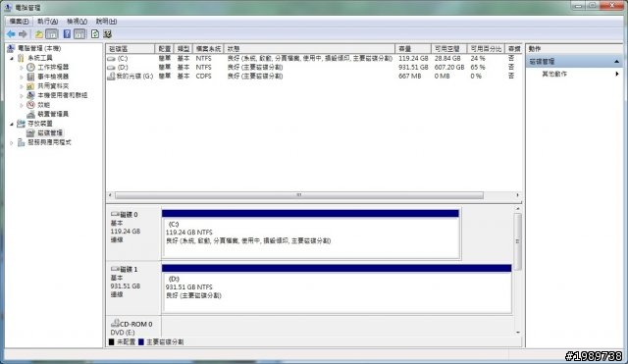Click the Back arrow toolbar icon

click(11, 34)
